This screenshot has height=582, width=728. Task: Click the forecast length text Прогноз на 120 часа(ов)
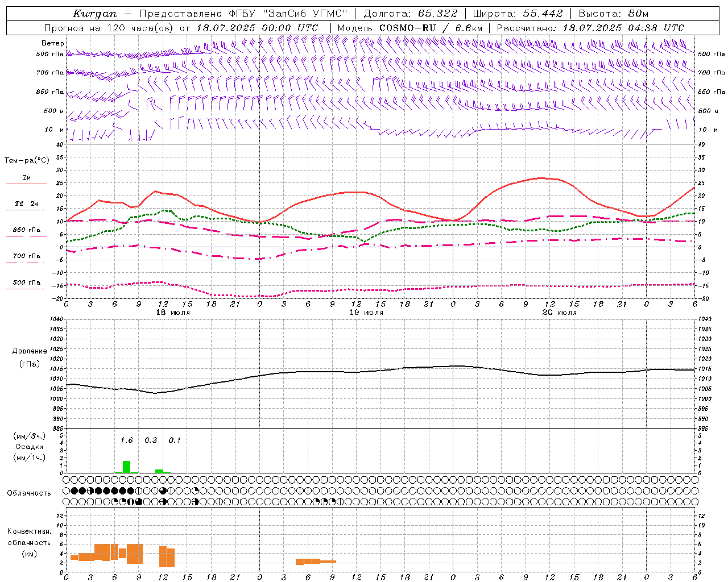point(109,28)
